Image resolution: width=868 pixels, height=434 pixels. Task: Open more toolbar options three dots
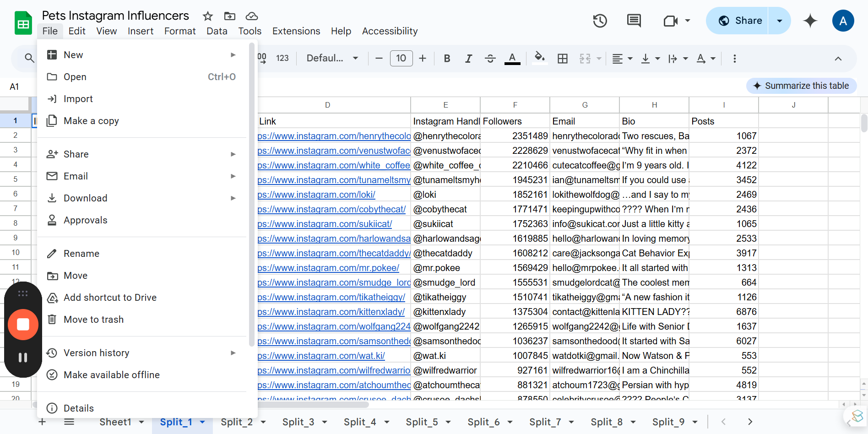pyautogui.click(x=735, y=58)
